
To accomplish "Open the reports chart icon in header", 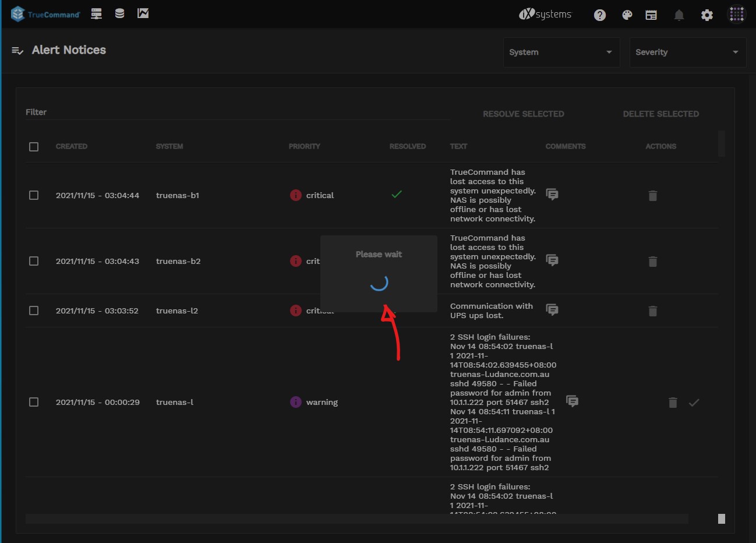I will pyautogui.click(x=143, y=13).
